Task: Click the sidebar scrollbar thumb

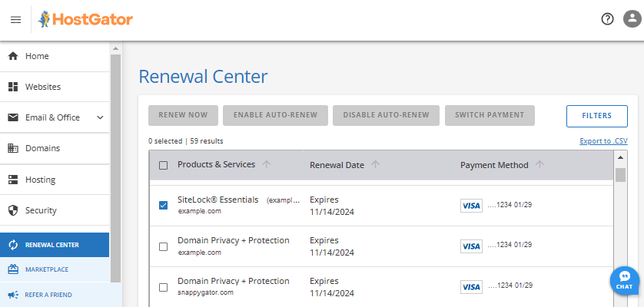Action: [x=116, y=168]
